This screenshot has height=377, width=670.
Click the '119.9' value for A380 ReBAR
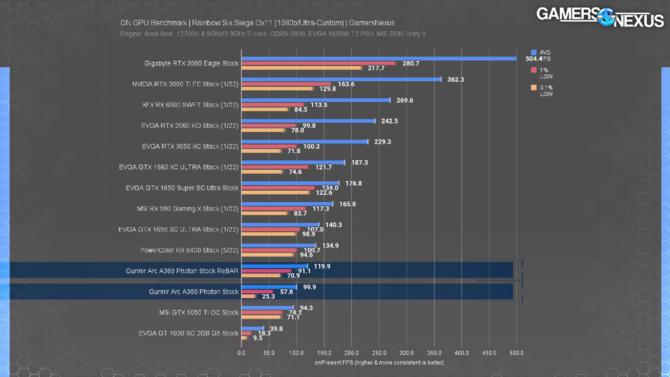point(322,266)
